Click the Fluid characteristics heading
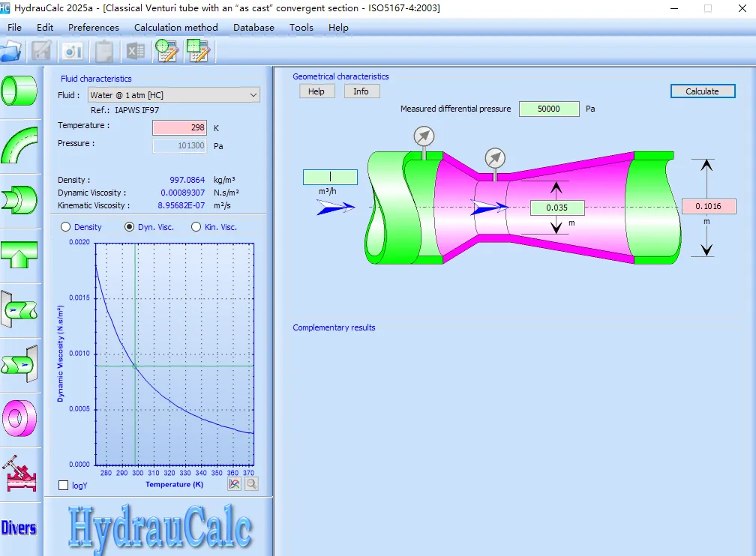The width and height of the screenshot is (756, 556). point(96,79)
